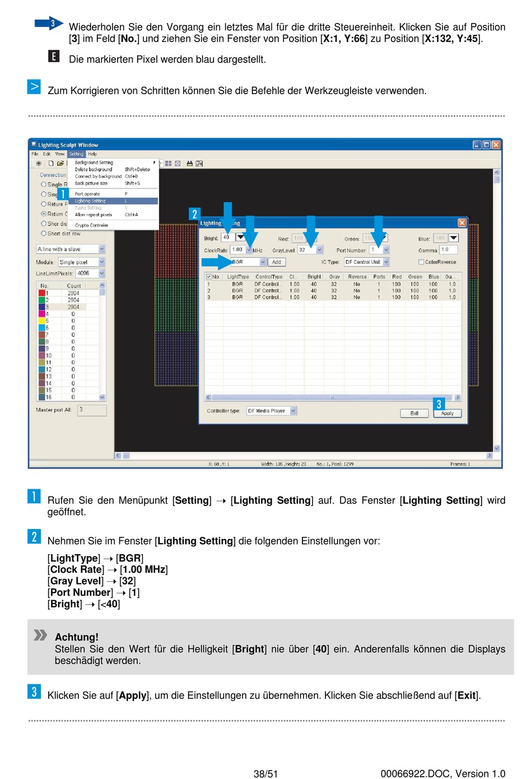The height and width of the screenshot is (779, 532).
Task: Close the Lighting Setting dialog with X
Action: click(462, 222)
